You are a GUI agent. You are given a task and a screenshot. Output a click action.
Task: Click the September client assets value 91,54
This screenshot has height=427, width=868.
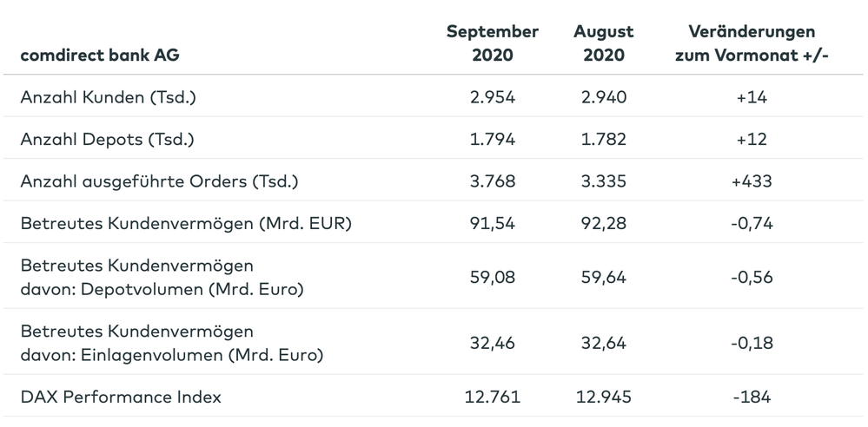[493, 224]
